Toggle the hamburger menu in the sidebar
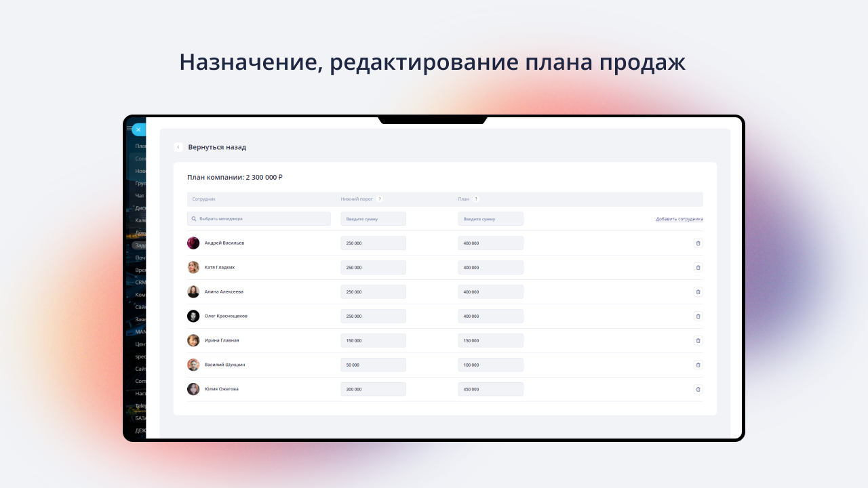The image size is (868, 488). click(130, 129)
